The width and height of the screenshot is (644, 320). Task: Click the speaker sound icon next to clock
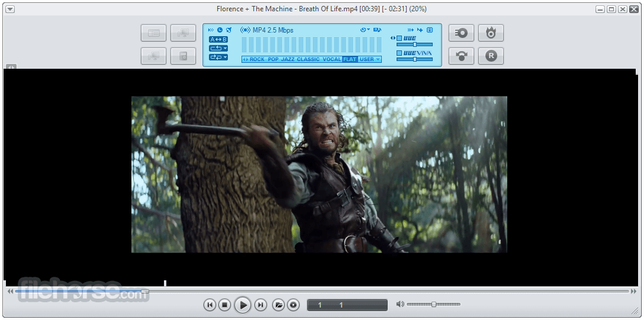pyautogui.click(x=229, y=30)
